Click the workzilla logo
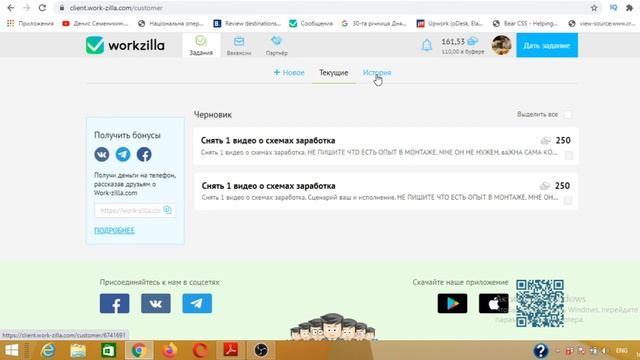640x360 pixels. pos(125,45)
